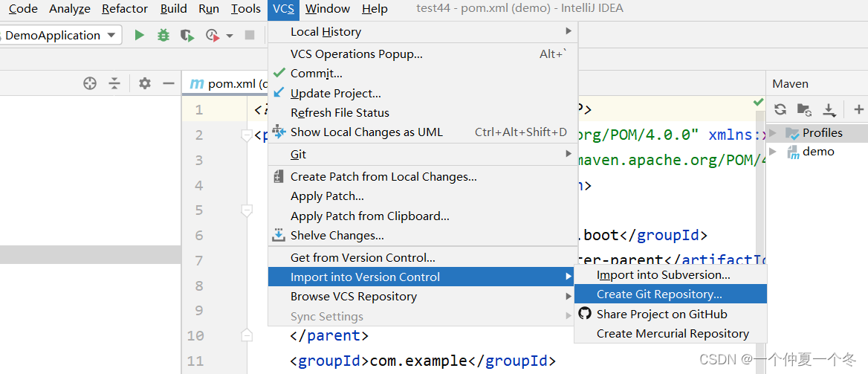Select demo module in Maven tree
The width and height of the screenshot is (868, 374).
817,151
